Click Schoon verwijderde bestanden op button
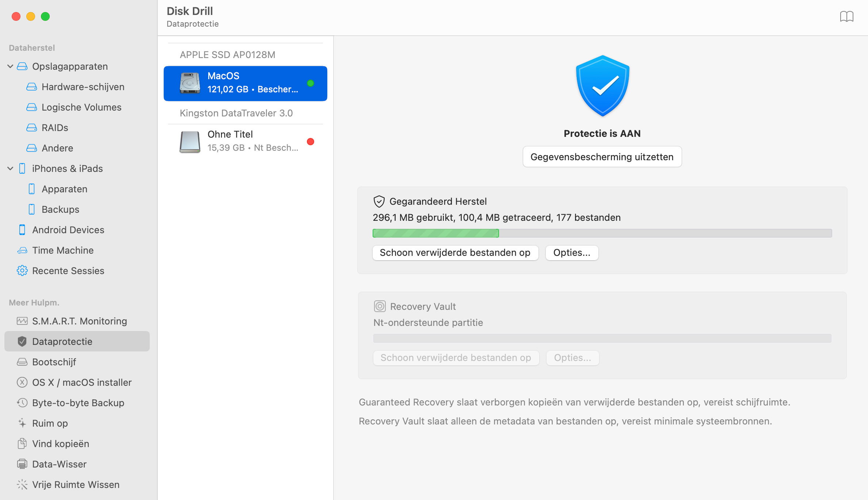The width and height of the screenshot is (868, 500). pyautogui.click(x=455, y=253)
